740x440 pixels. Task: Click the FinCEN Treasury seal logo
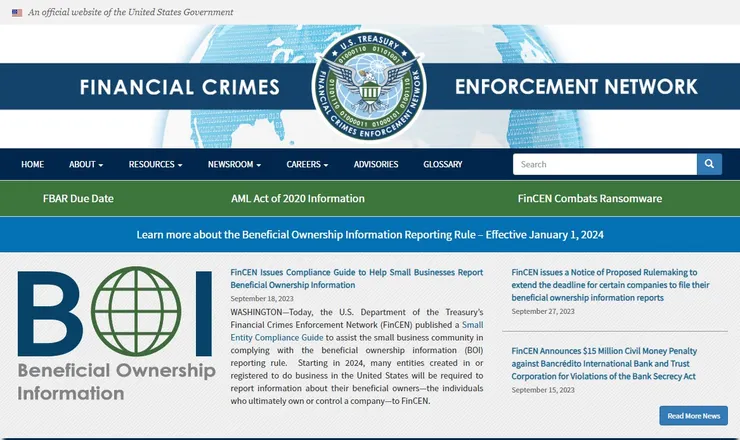click(x=370, y=85)
